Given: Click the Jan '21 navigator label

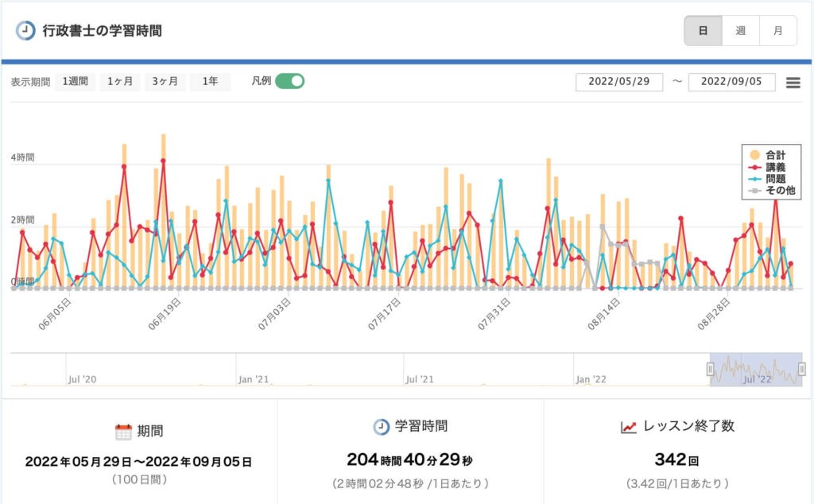Looking at the screenshot, I should 254,379.
